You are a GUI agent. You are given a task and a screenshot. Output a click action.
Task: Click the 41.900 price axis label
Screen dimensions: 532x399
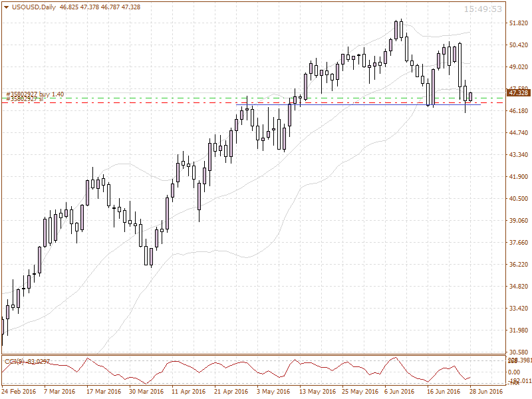coord(518,177)
